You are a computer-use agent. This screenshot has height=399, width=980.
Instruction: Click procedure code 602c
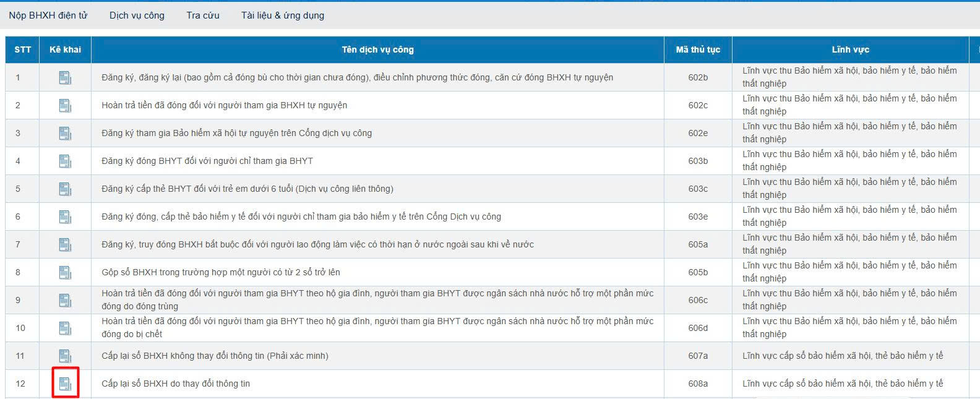(698, 105)
